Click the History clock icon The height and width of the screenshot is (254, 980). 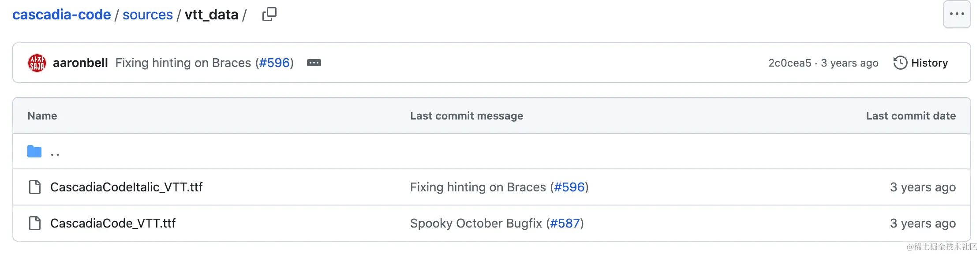point(900,63)
